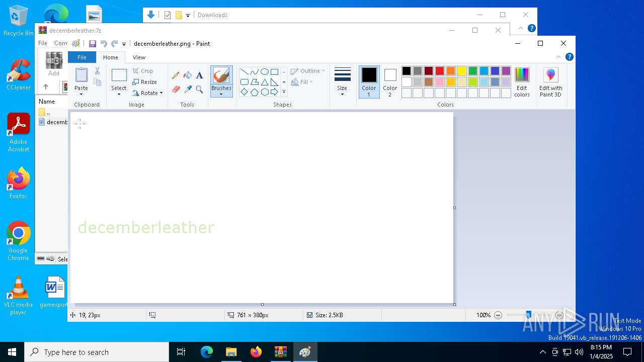Pick the green color swatch
Image resolution: width=644 pixels, height=362 pixels.
pyautogui.click(x=473, y=71)
